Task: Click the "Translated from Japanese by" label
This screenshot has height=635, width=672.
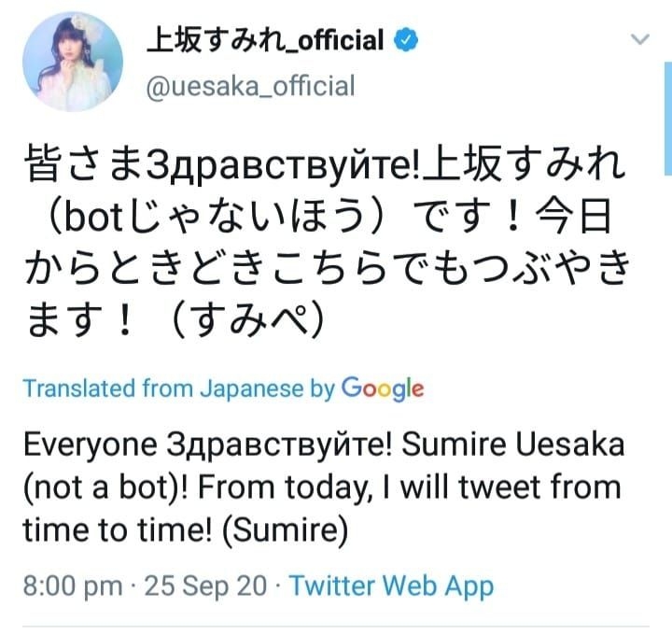Action: click(x=177, y=388)
